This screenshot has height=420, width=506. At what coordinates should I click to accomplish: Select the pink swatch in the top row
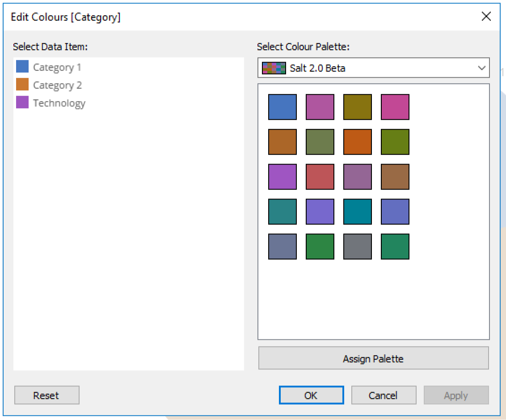395,106
